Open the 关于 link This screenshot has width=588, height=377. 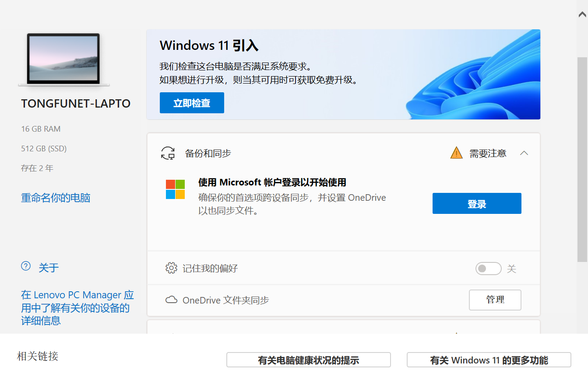point(49,268)
